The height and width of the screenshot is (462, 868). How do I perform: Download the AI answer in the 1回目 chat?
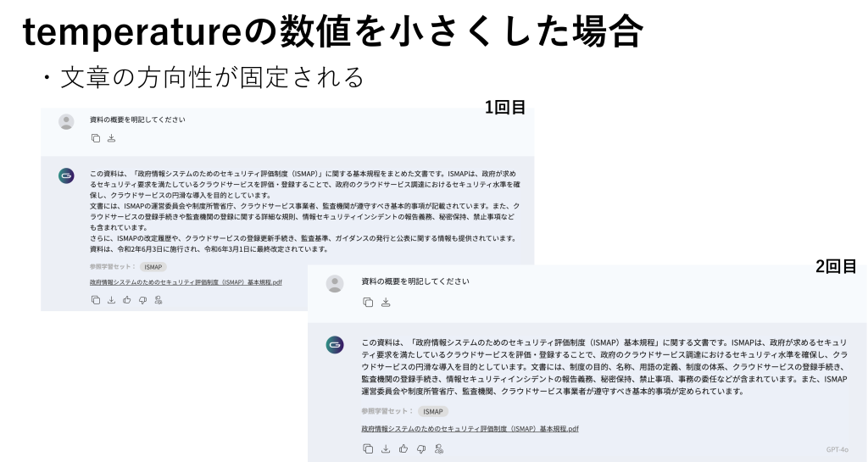click(x=111, y=300)
